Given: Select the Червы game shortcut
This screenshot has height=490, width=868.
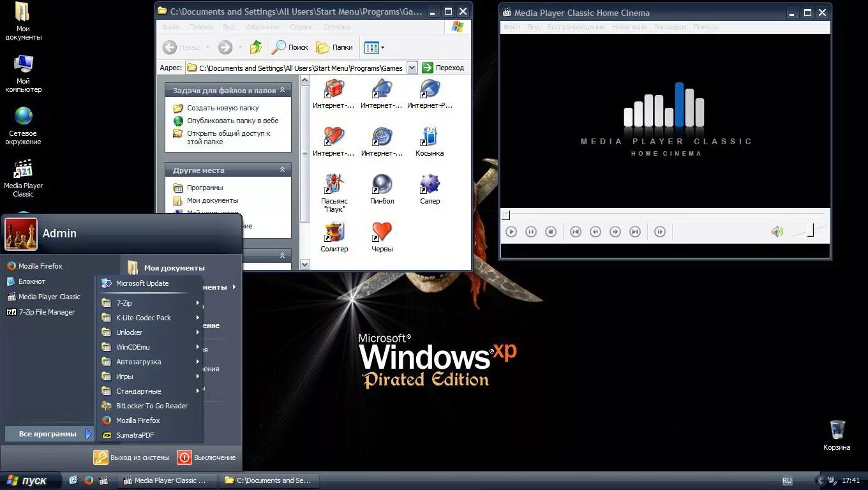Looking at the screenshot, I should pos(382,237).
